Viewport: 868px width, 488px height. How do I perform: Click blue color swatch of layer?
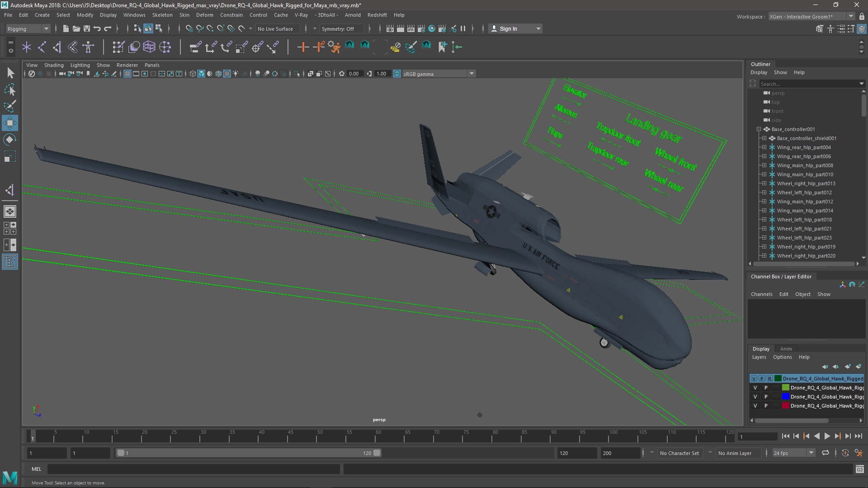pyautogui.click(x=786, y=397)
